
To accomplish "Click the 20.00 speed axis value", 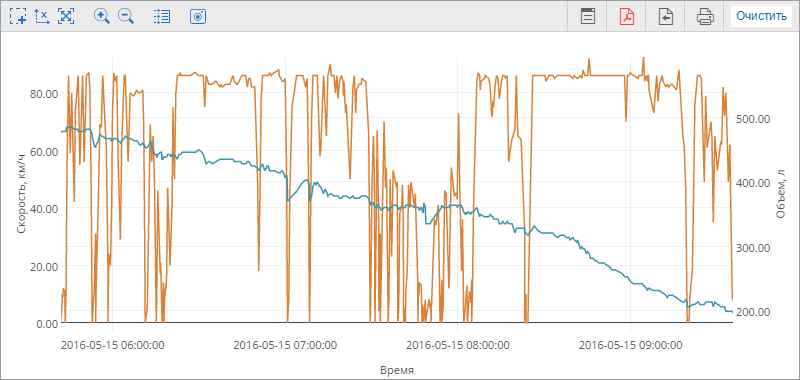I will (x=44, y=266).
